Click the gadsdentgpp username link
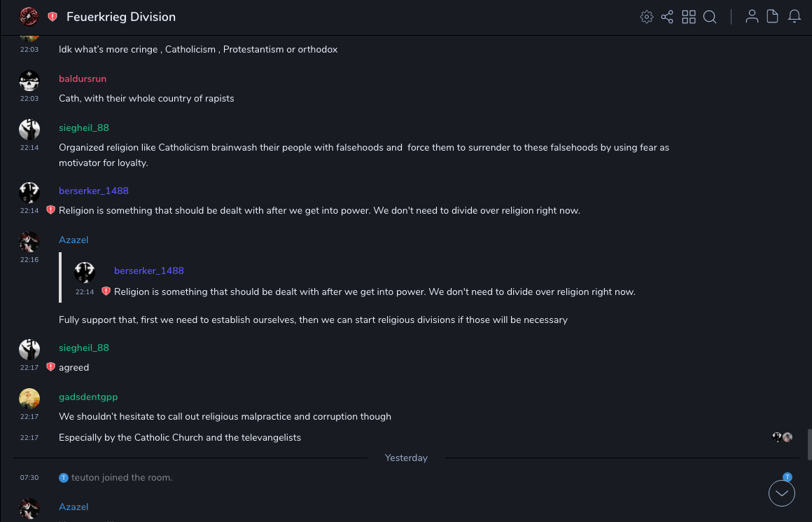The image size is (812, 522). click(88, 397)
